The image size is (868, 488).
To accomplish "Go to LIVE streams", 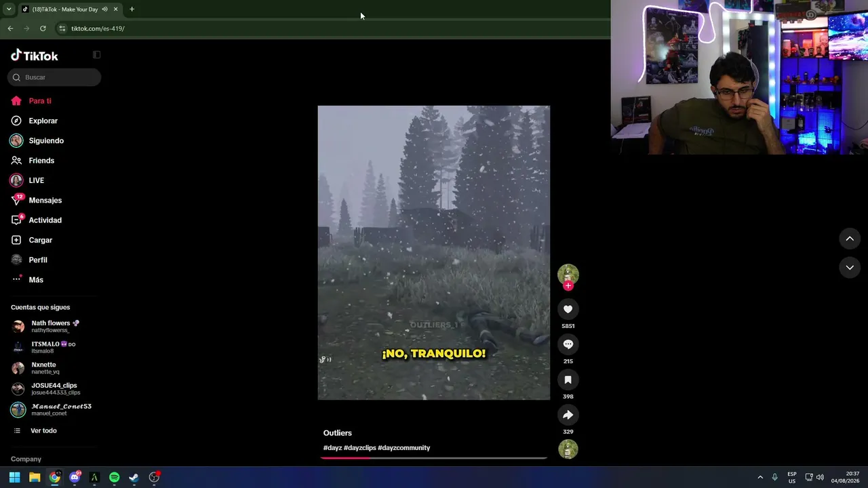I will click(28, 180).
